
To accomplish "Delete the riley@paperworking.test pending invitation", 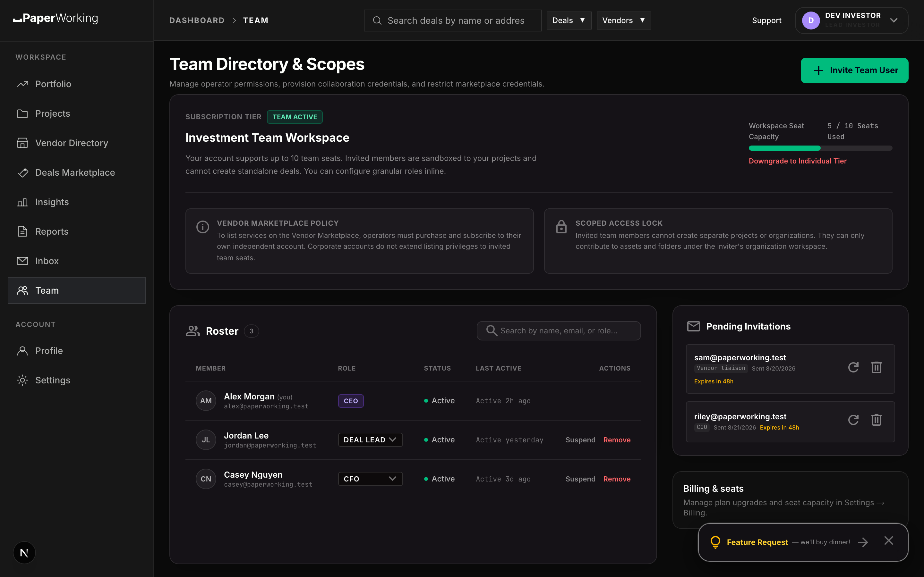I will (x=876, y=420).
